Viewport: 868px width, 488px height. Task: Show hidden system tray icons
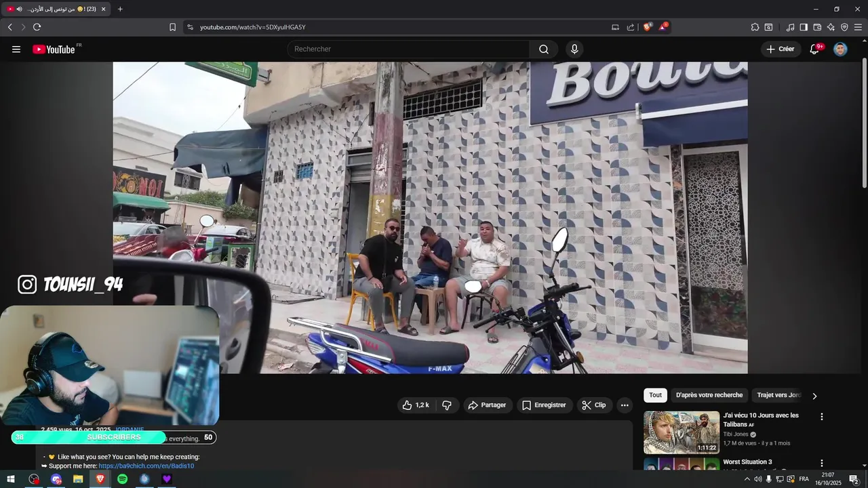[747, 479]
